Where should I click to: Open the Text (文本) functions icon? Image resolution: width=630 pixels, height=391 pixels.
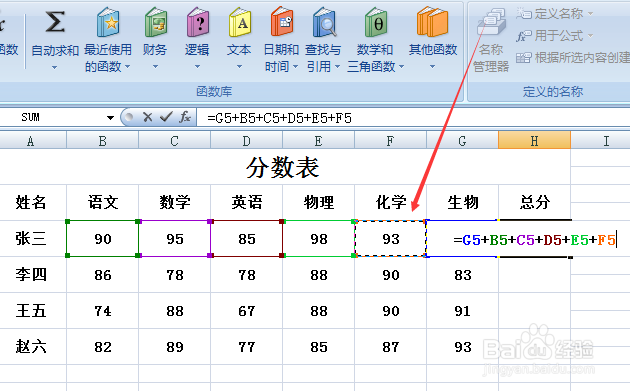240,23
